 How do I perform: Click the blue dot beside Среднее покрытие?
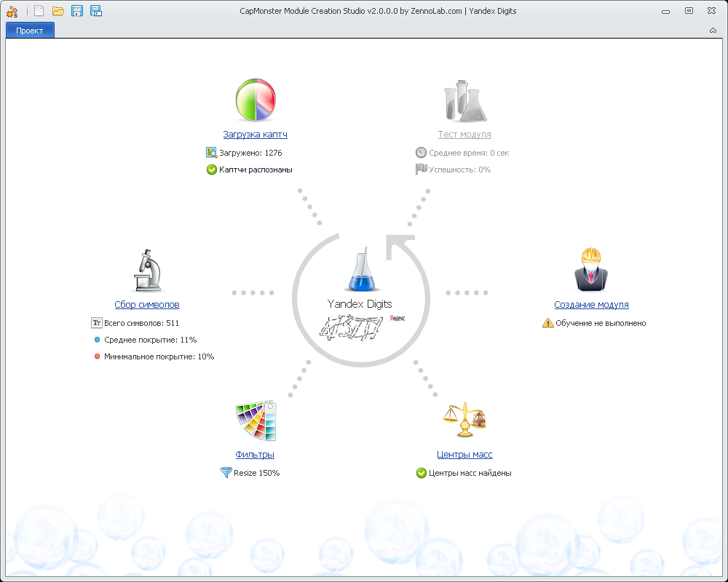(x=97, y=339)
